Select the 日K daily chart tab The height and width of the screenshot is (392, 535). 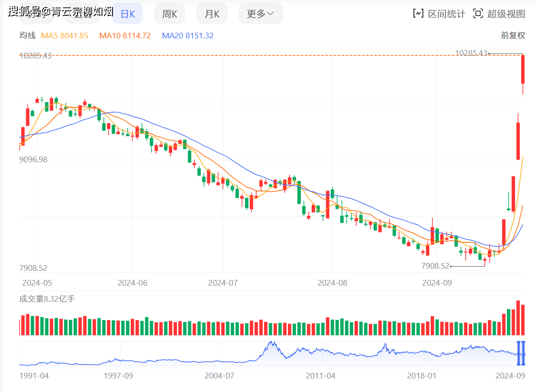click(127, 14)
